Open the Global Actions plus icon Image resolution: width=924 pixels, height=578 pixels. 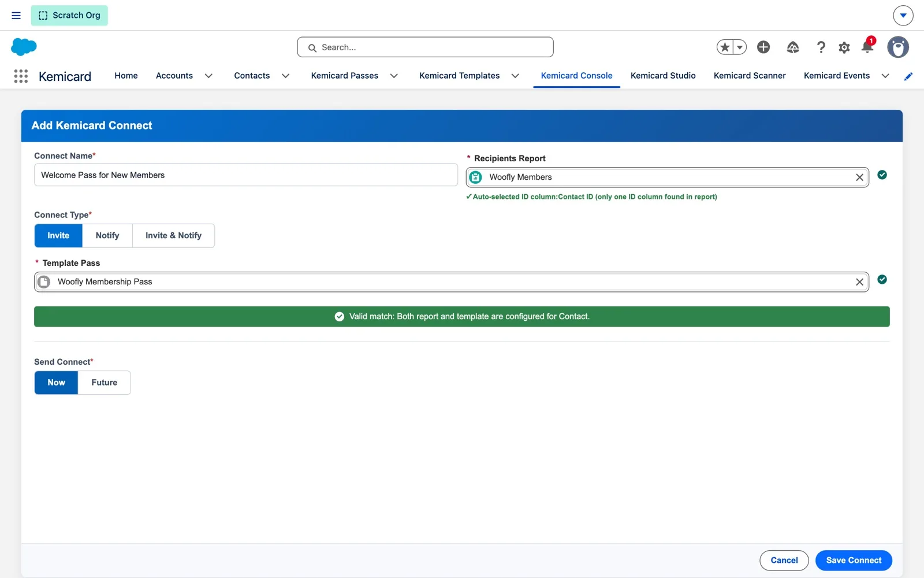[x=763, y=47]
